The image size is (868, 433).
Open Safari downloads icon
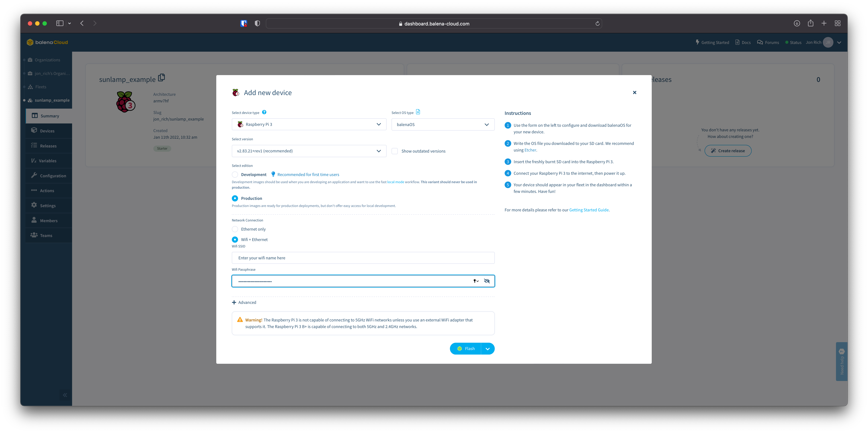tap(797, 23)
